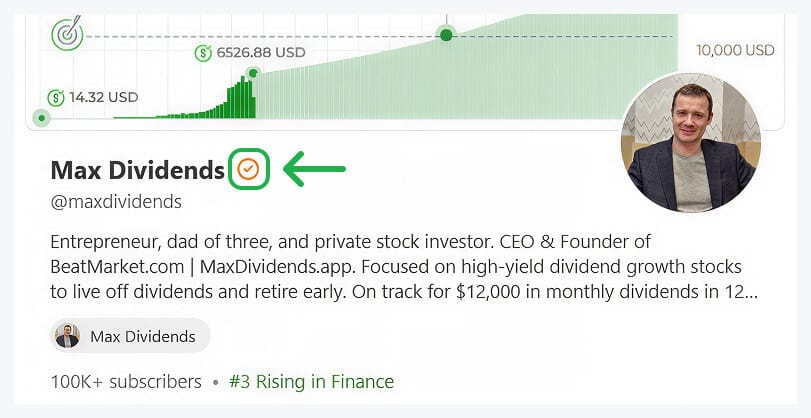
Task: Click the 10,000 USD goal label
Action: point(735,50)
